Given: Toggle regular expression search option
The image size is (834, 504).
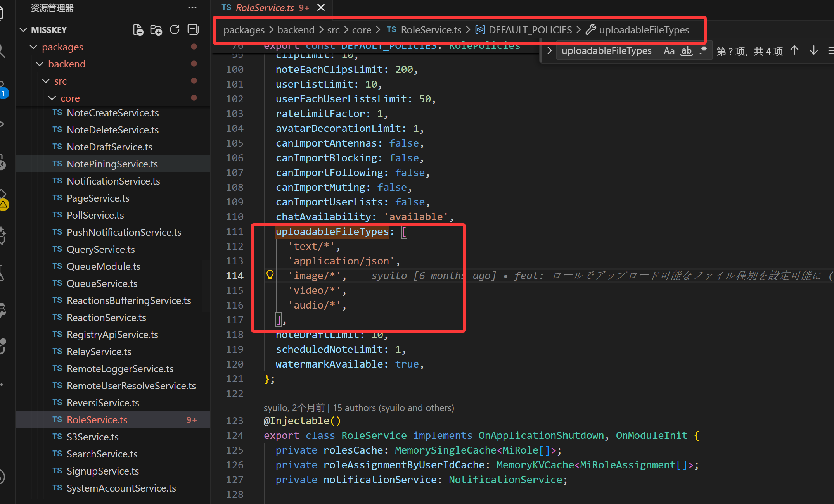Looking at the screenshot, I should (703, 51).
